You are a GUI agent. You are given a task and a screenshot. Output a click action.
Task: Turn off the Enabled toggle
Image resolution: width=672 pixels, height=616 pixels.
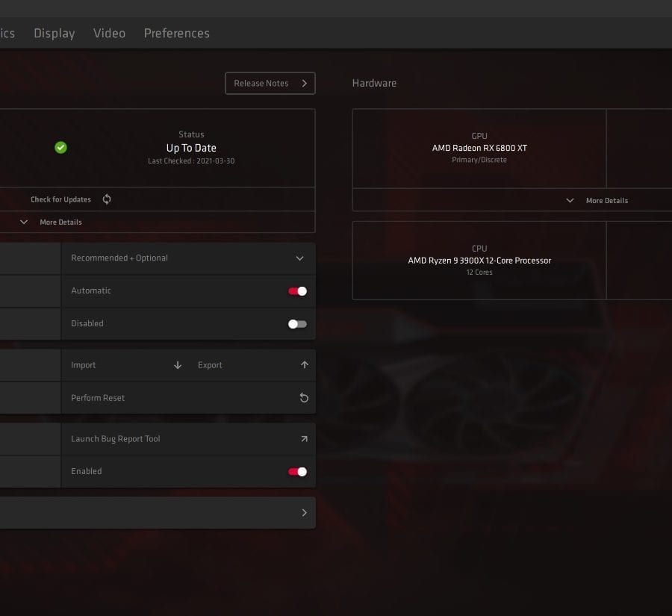(297, 472)
